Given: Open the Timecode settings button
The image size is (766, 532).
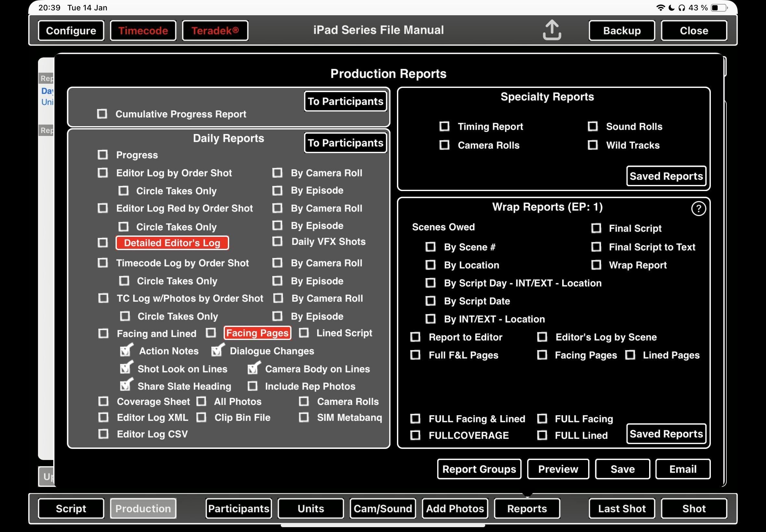Looking at the screenshot, I should click(143, 30).
